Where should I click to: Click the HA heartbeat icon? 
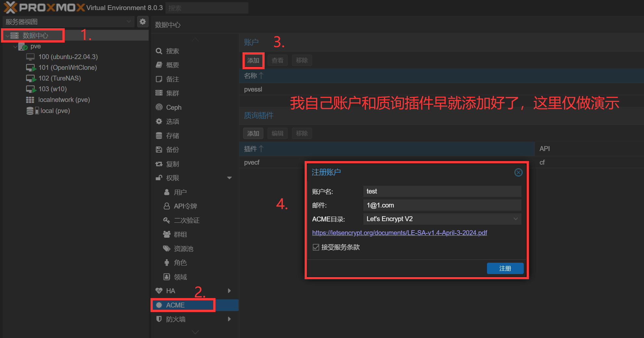[x=159, y=291]
